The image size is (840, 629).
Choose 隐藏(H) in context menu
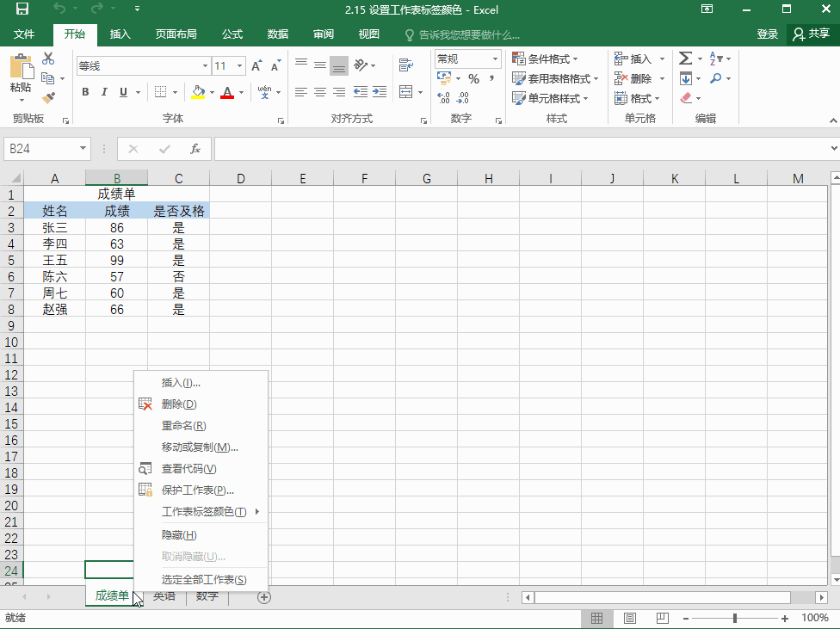tap(201, 534)
